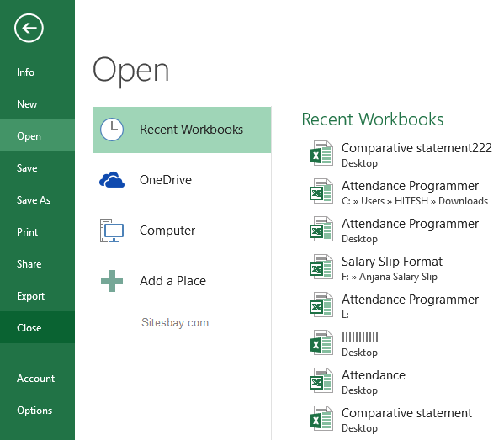The image size is (504, 440).
Task: Open the Share menu item
Action: (x=37, y=264)
